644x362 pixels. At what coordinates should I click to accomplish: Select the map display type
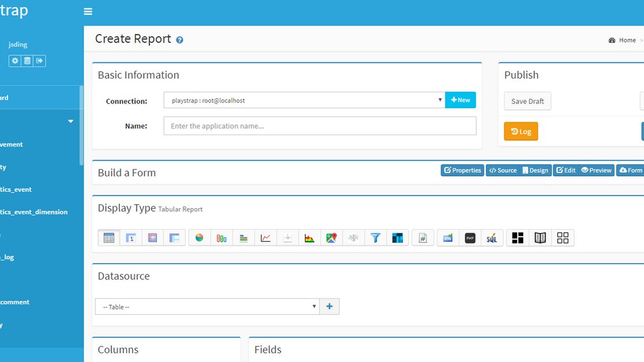coord(332,238)
